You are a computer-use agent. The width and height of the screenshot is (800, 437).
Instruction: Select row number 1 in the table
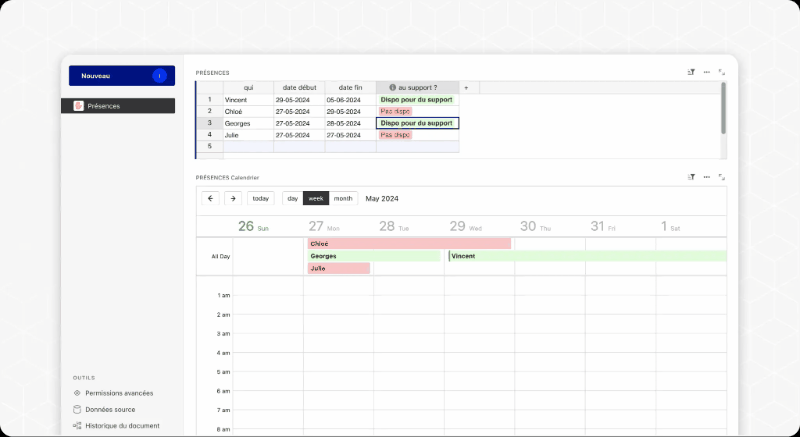[210, 100]
